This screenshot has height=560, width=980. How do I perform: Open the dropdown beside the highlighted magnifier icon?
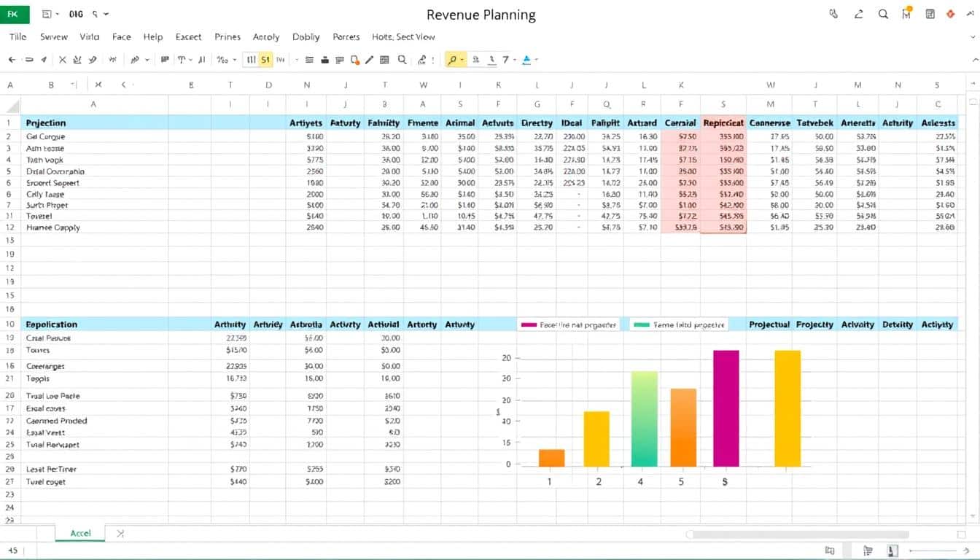[462, 60]
